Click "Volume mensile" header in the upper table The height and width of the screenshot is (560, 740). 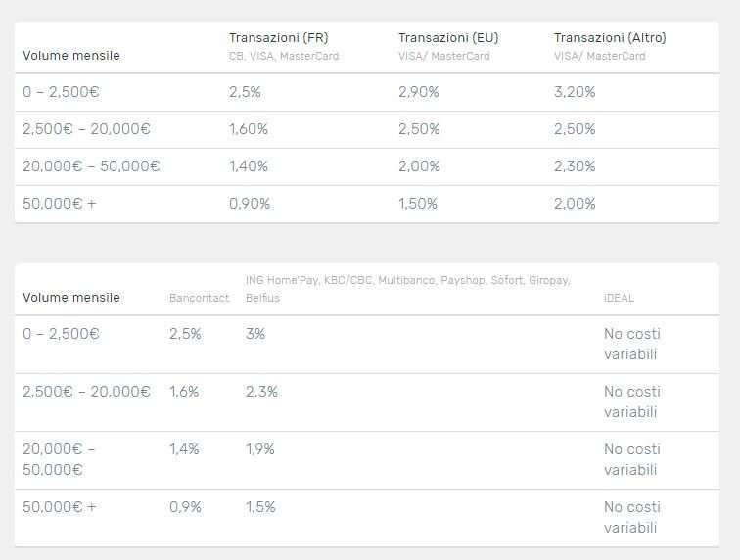pyautogui.click(x=71, y=56)
